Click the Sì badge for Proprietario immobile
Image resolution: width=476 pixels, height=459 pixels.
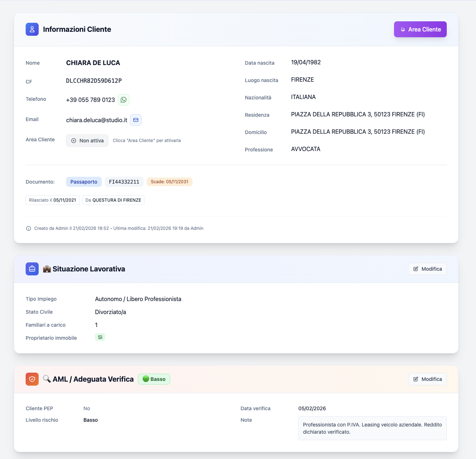(x=100, y=337)
